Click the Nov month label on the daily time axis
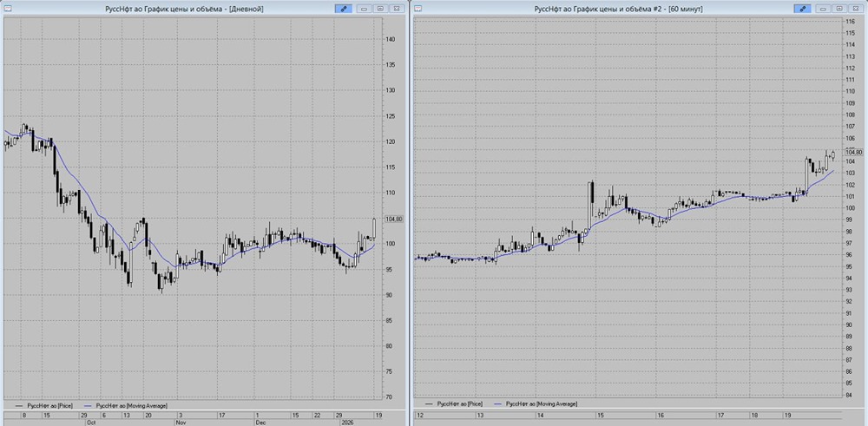 (x=181, y=423)
